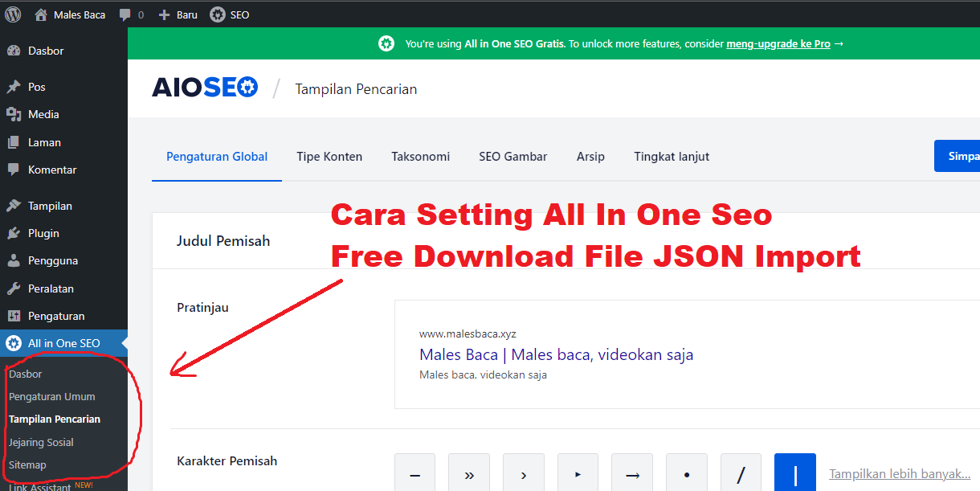Open Pengaturan Umum submenu item
This screenshot has width=980, height=491.
click(52, 396)
